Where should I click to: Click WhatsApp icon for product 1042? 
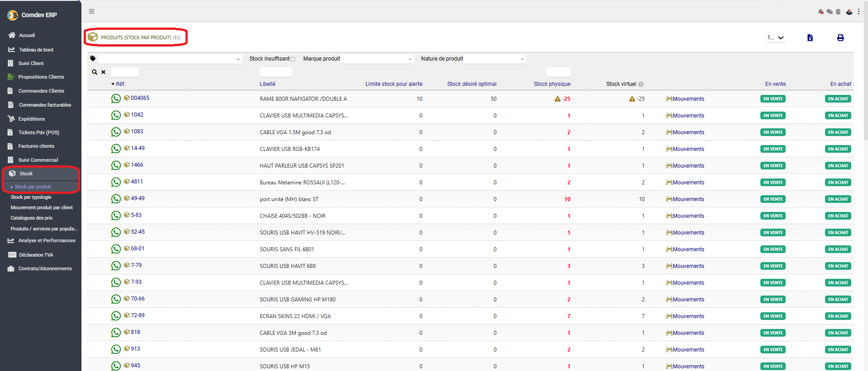pyautogui.click(x=116, y=115)
